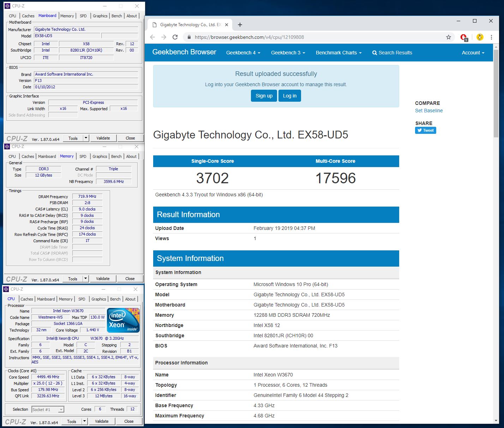Image resolution: width=504 pixels, height=428 pixels.
Task: Click the browser vertical scrollbar thumb
Action: 496,93
